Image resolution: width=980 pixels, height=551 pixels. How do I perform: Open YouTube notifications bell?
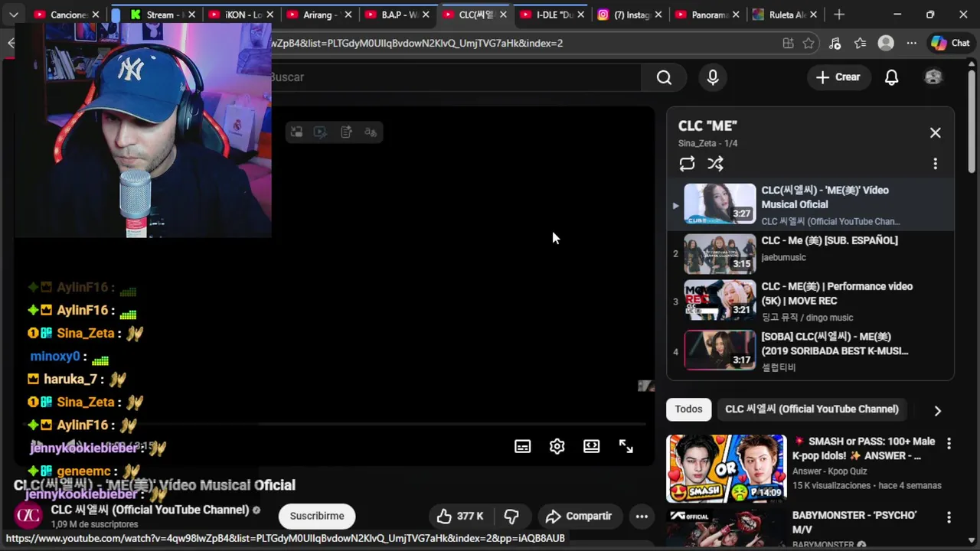coord(891,77)
